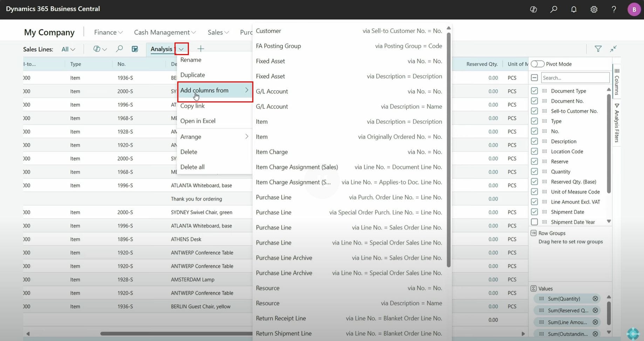This screenshot has height=341, width=644.
Task: Select Open in Excel from the menu
Action: click(198, 121)
